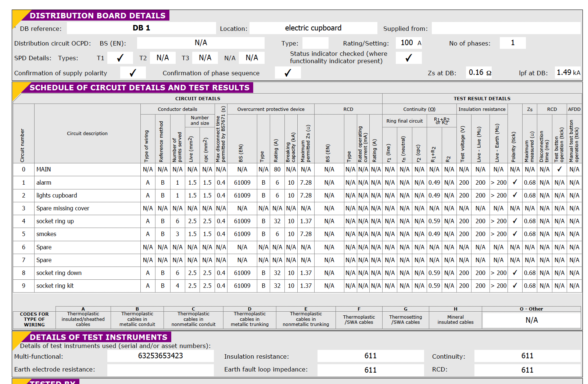Select the 'lights cupboard' circuit description
588x384 pixels.
[x=87, y=195]
